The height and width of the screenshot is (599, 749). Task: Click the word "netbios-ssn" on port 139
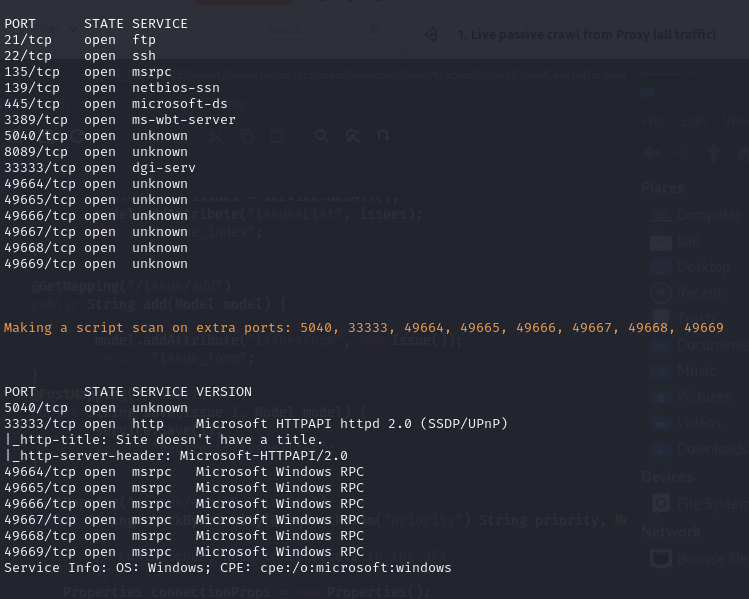click(176, 88)
